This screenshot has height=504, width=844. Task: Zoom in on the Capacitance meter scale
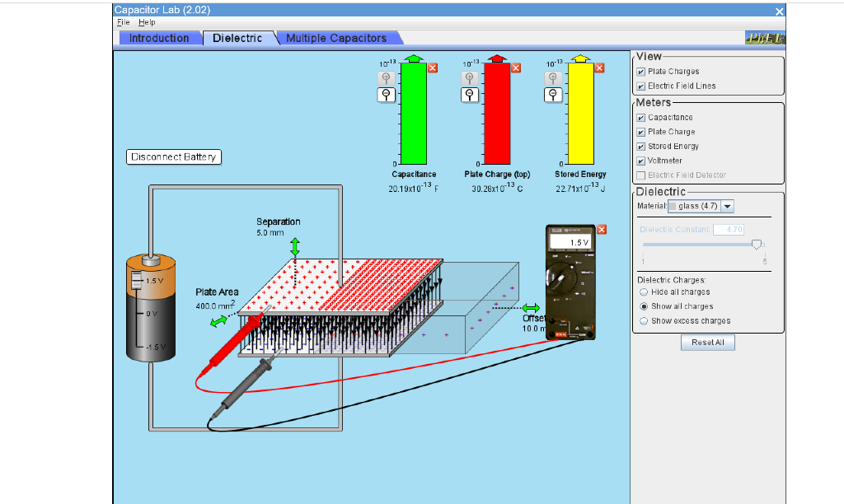(x=387, y=77)
